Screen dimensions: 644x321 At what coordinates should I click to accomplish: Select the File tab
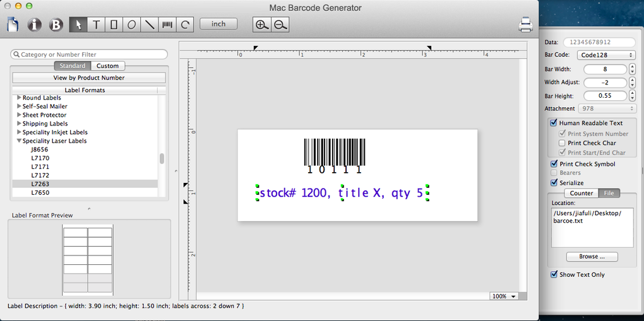point(609,193)
